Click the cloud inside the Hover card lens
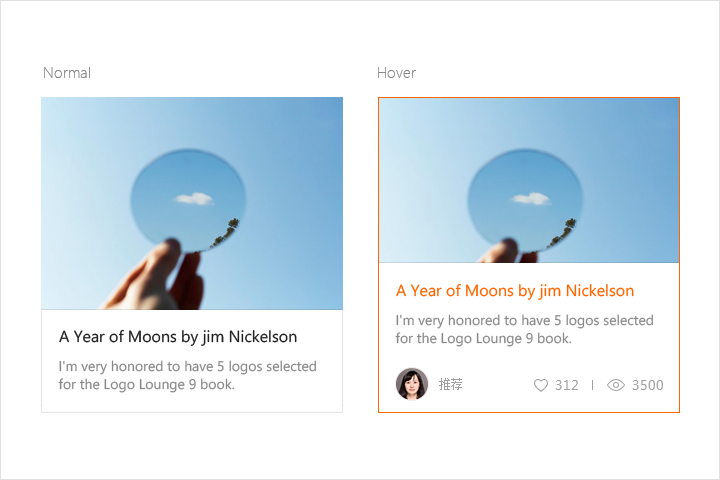 point(533,198)
